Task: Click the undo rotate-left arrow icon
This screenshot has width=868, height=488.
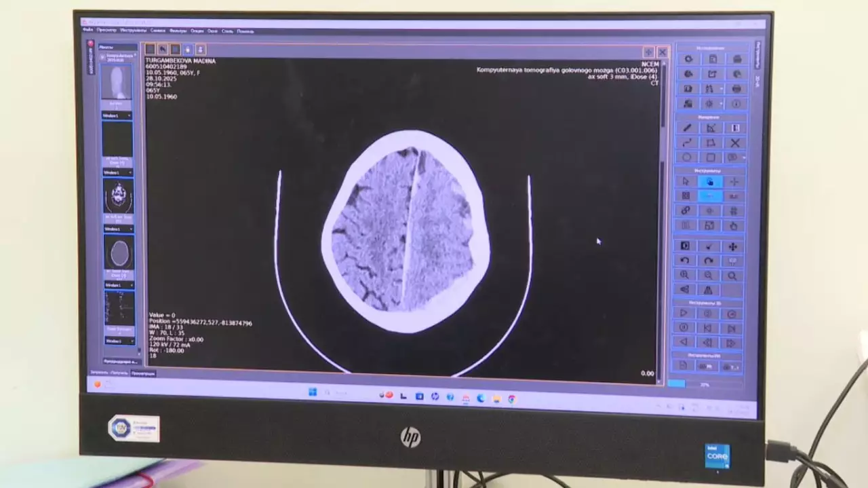Action: (x=685, y=261)
